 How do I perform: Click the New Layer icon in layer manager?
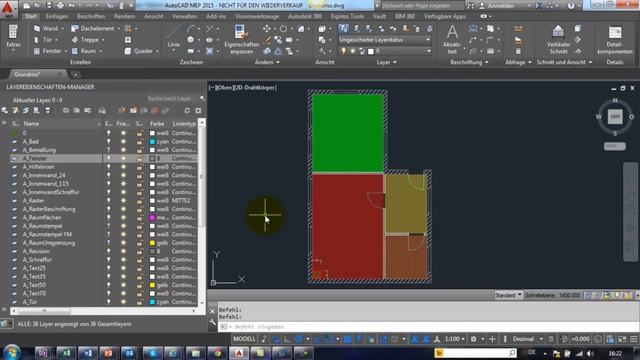point(5,111)
